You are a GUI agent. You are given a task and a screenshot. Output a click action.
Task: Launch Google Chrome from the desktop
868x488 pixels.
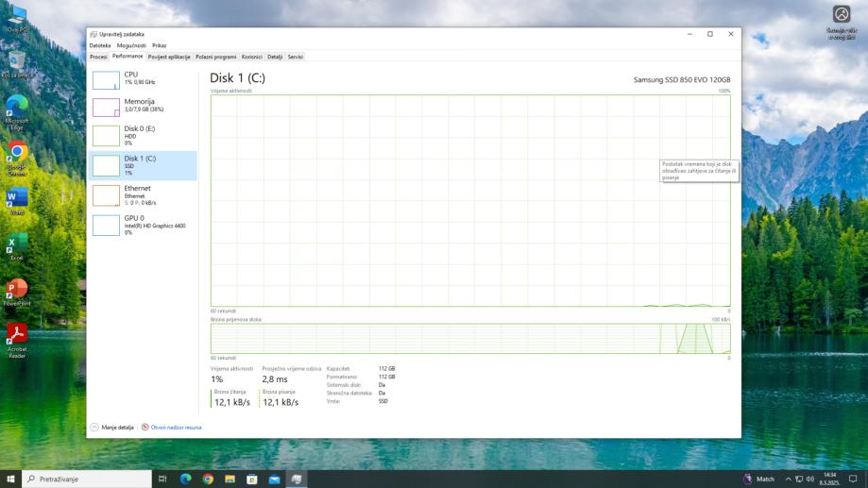click(x=17, y=160)
